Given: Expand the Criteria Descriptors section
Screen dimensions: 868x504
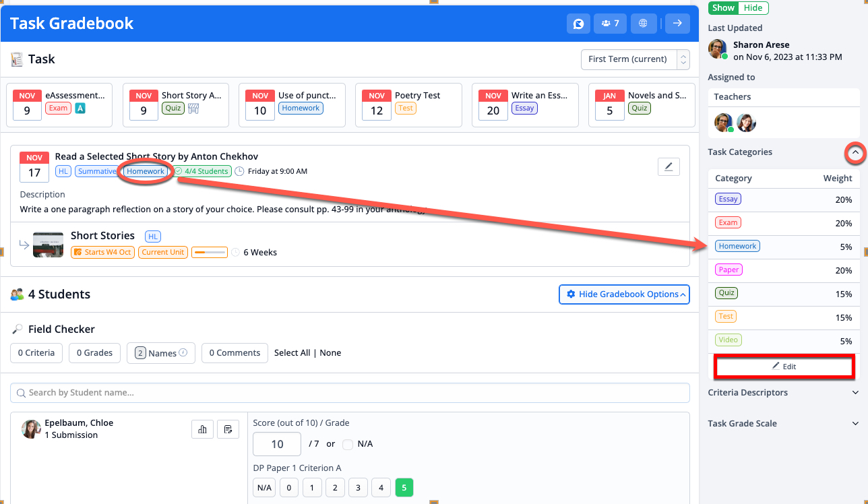Looking at the screenshot, I should 855,393.
